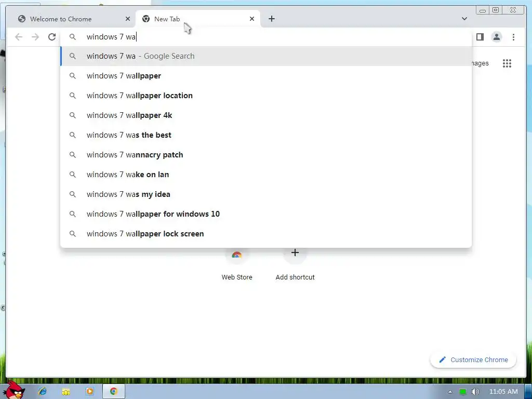Close the New Tab tab
532x399 pixels.
[252, 19]
